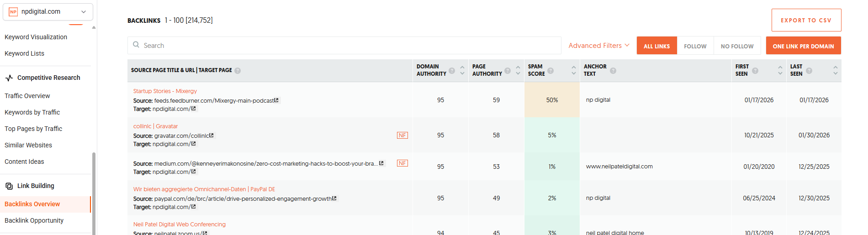Click the 5% spam score cell
The image size is (868, 235).
click(552, 135)
